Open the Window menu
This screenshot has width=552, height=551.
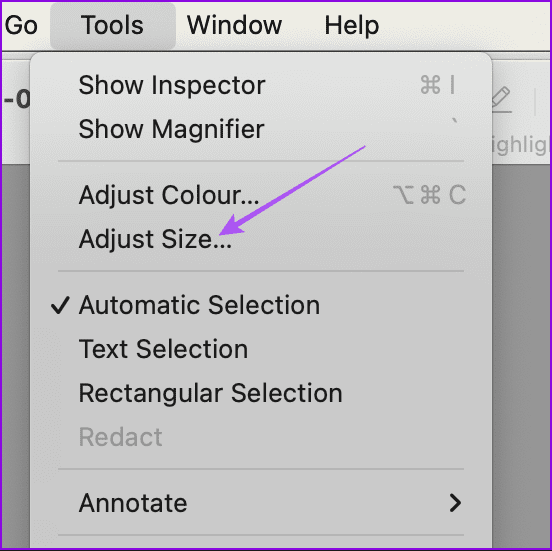click(x=234, y=25)
